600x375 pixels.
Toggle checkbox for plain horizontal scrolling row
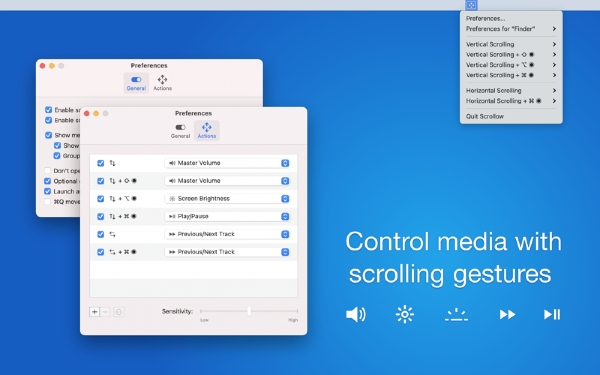[101, 234]
